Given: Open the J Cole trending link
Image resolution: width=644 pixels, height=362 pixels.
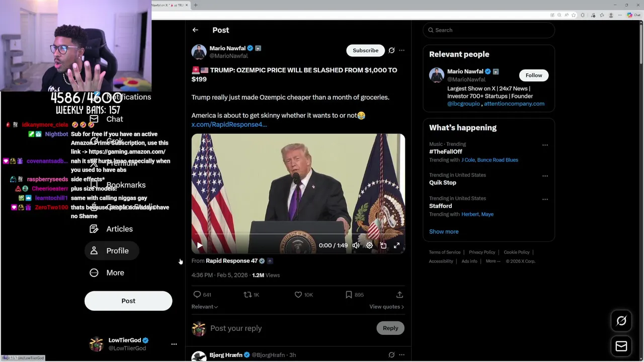Looking at the screenshot, I should click(x=467, y=160).
